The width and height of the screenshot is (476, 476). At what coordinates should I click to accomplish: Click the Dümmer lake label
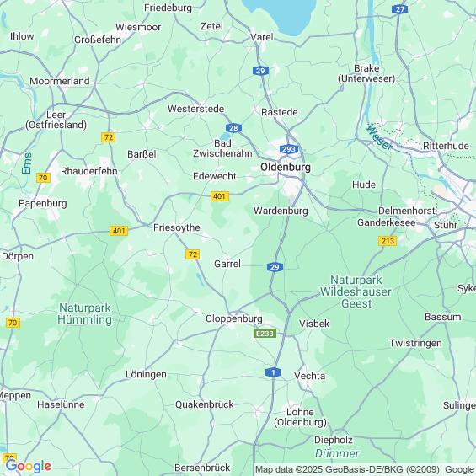pos(337,453)
